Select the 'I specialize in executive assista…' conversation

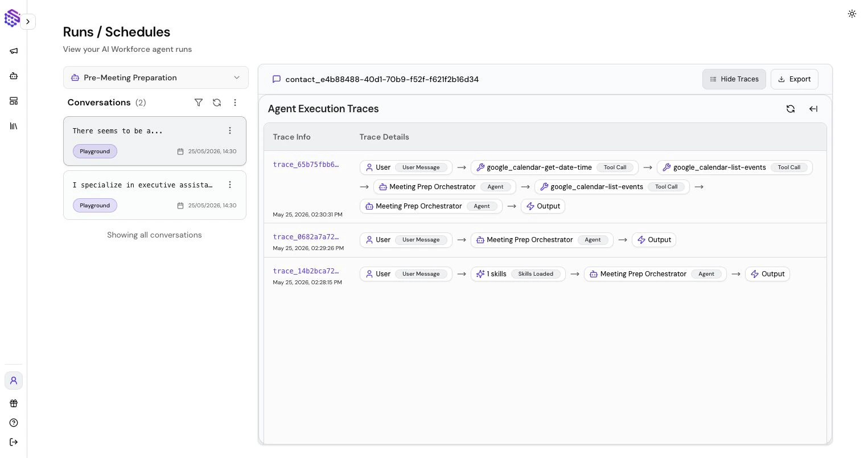coord(155,195)
